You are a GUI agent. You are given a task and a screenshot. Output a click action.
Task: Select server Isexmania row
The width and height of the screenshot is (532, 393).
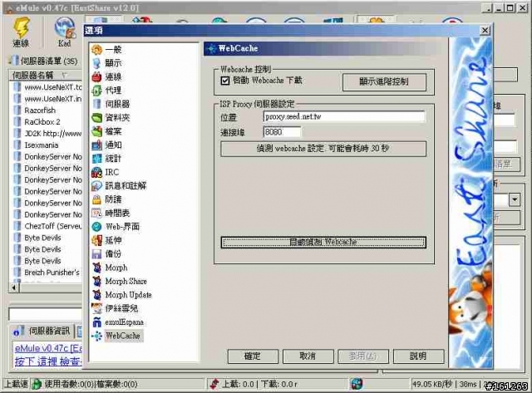[47, 145]
